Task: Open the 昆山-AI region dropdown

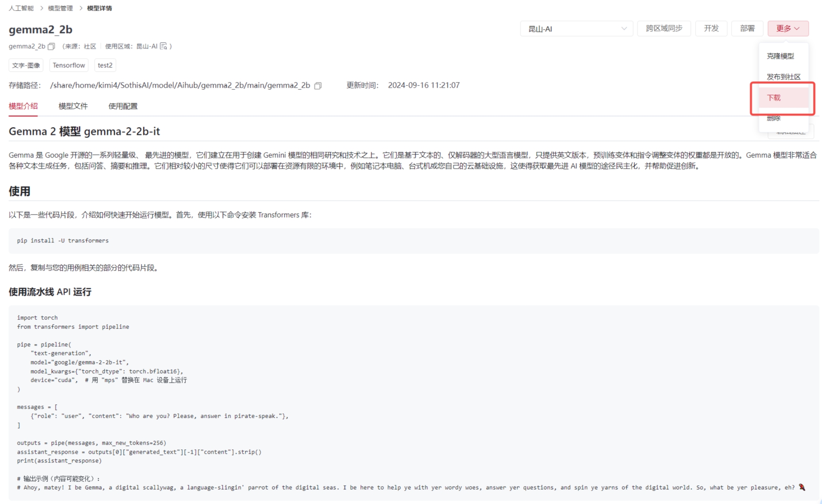Action: click(x=576, y=29)
